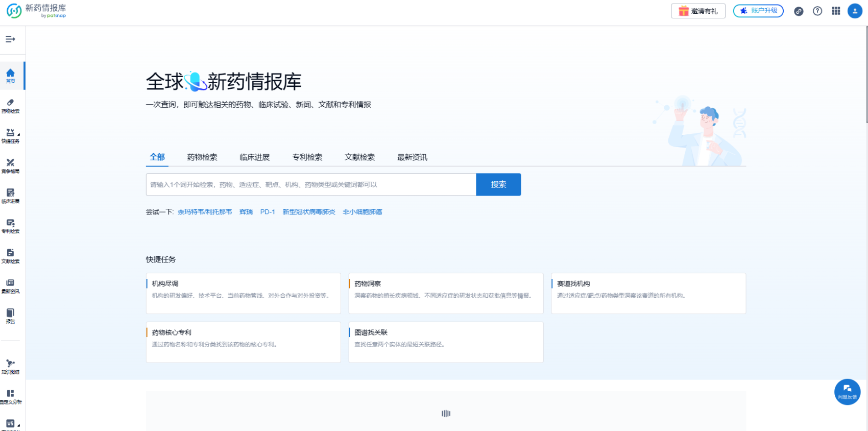The width and height of the screenshot is (868, 431).
Task: Open 知识图谱 sidebar icon
Action: pos(10,366)
